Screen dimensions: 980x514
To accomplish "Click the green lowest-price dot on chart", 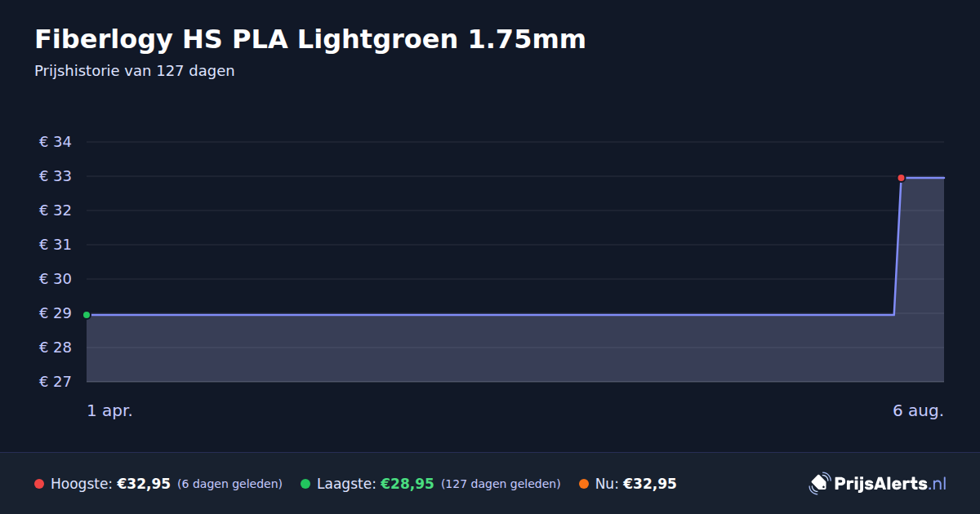I will click(x=87, y=315).
